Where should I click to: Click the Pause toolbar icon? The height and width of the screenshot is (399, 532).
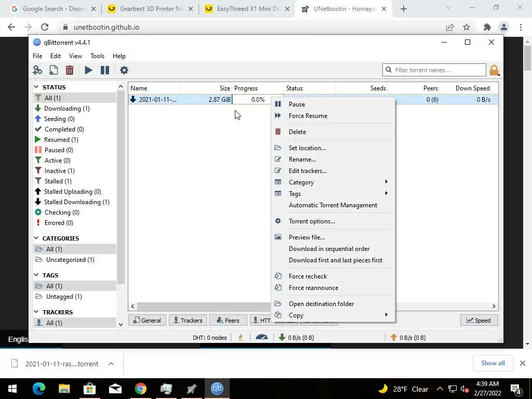click(105, 70)
